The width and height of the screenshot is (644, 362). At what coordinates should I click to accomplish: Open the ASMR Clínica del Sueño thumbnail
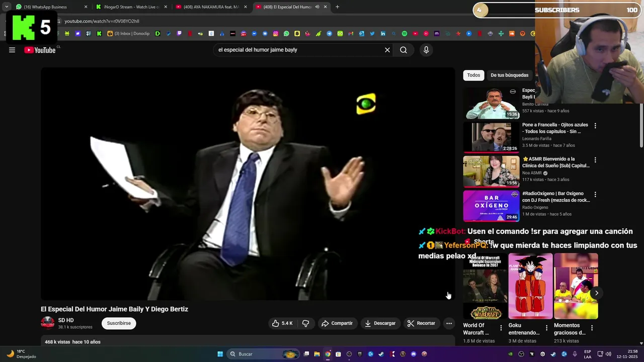[491, 171]
